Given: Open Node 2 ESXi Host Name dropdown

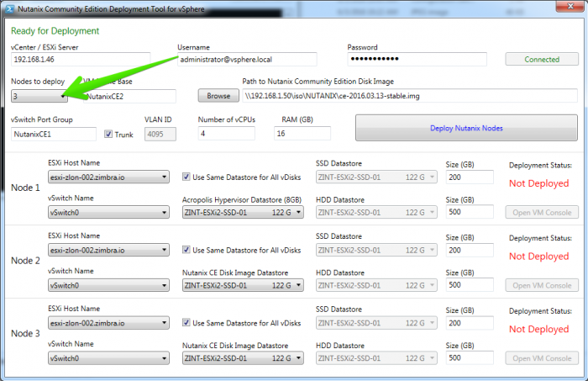Looking at the screenshot, I should tap(108, 250).
